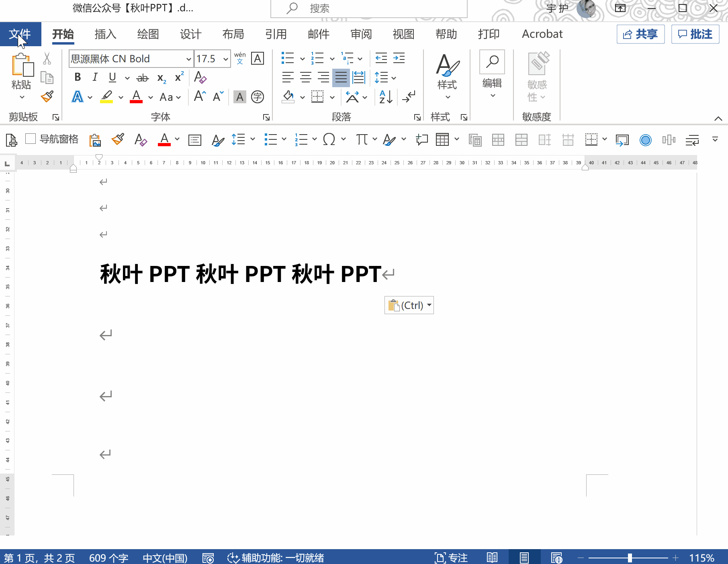The image size is (728, 564).
Task: Toggle subscript formatting
Action: pyautogui.click(x=162, y=78)
